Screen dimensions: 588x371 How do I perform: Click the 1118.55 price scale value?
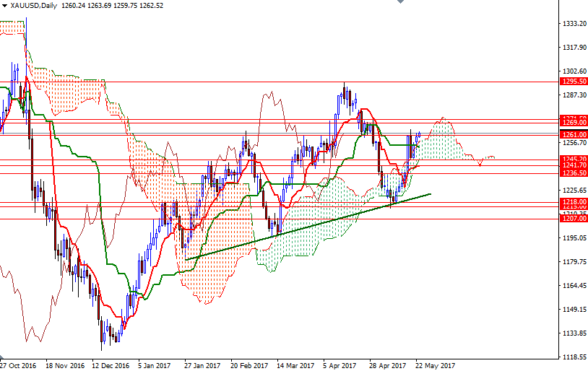click(574, 357)
